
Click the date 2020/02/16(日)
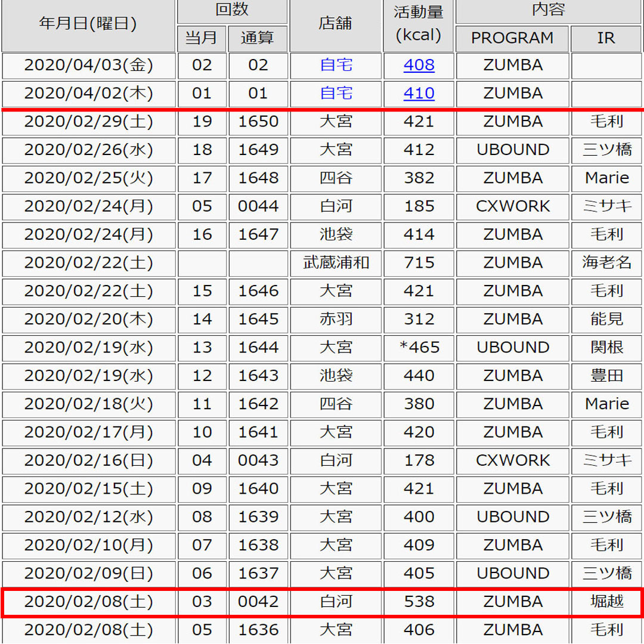tap(88, 460)
